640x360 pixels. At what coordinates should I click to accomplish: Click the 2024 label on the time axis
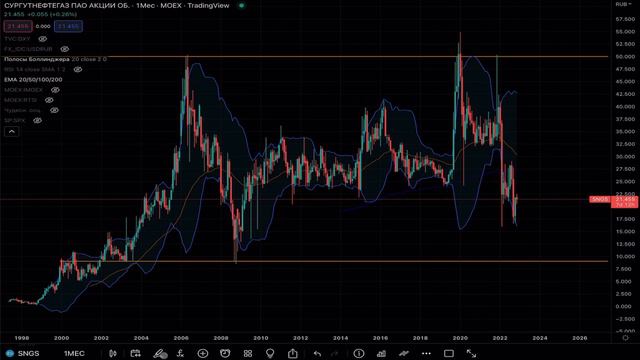click(540, 338)
